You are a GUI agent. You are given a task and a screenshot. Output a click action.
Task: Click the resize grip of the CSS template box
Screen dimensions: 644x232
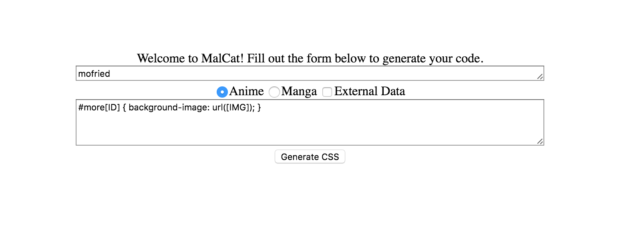tap(540, 141)
